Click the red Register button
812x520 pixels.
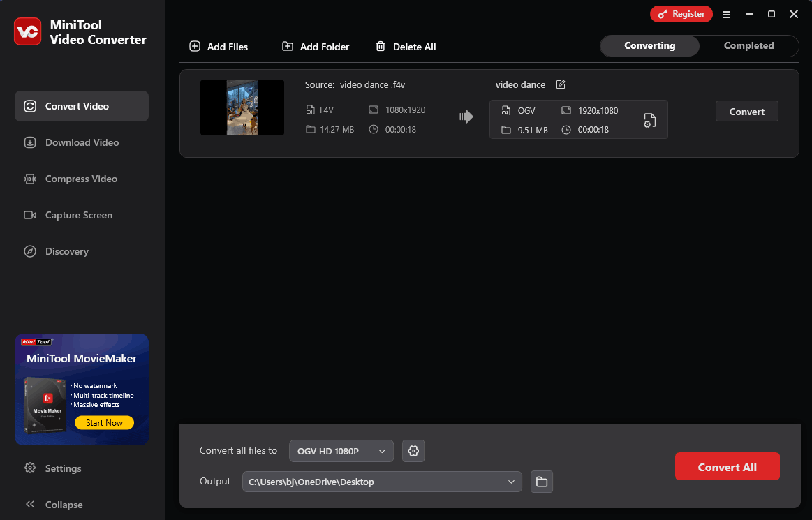click(x=681, y=14)
